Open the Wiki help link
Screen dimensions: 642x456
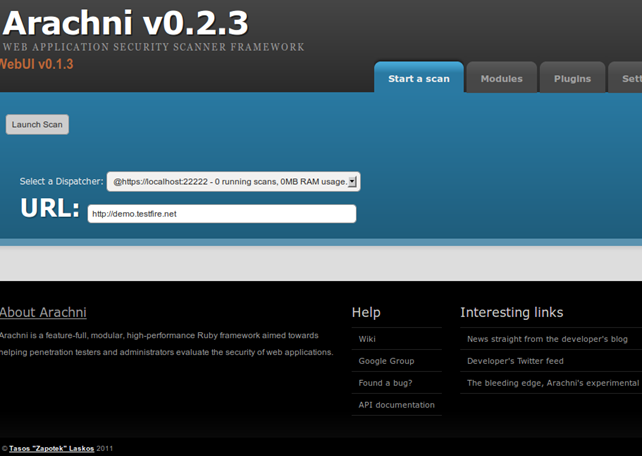point(367,339)
